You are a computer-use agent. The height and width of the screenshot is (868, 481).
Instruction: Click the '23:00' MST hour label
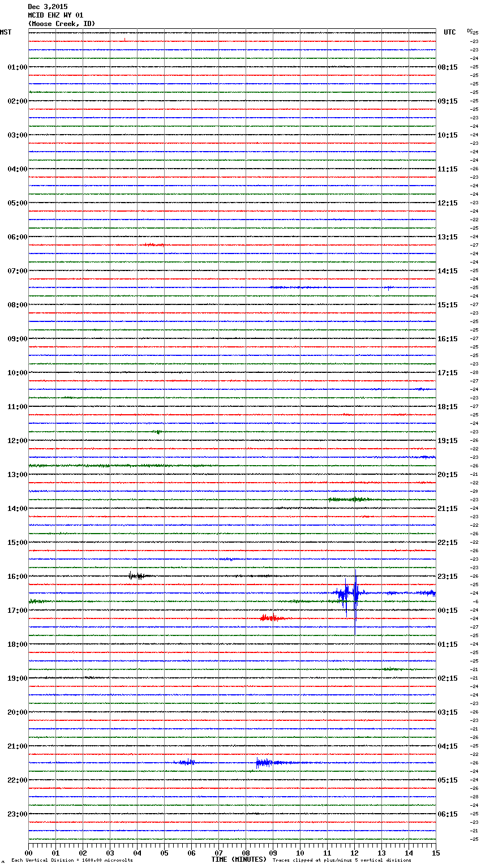tap(18, 814)
